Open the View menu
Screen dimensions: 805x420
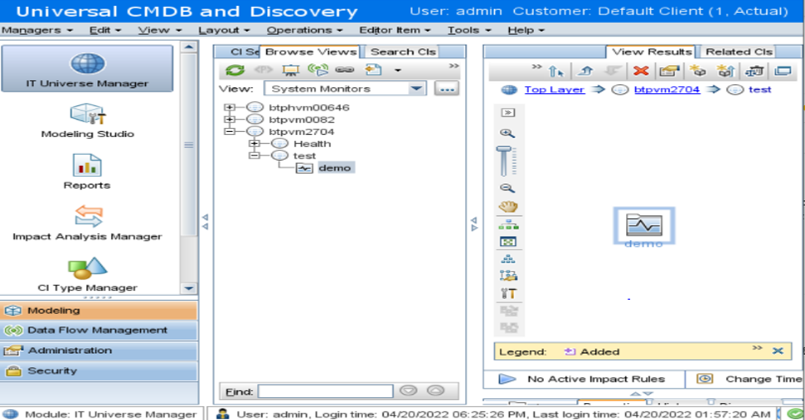(x=160, y=30)
